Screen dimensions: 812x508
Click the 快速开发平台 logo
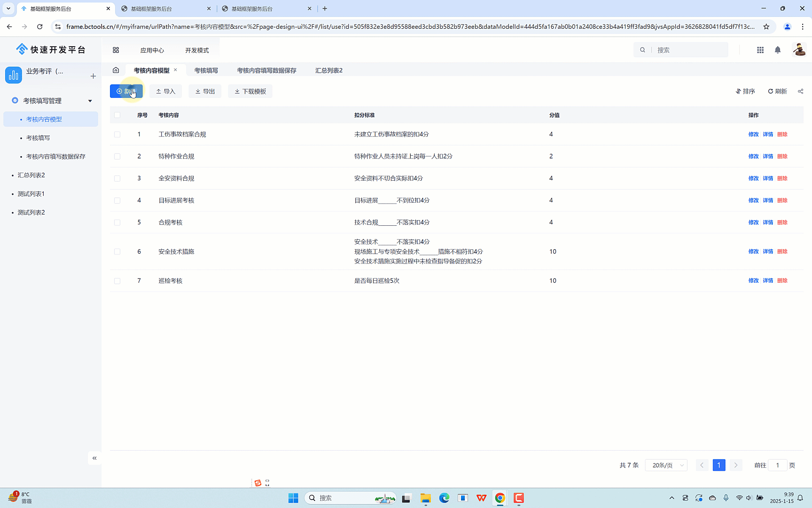[x=51, y=49]
